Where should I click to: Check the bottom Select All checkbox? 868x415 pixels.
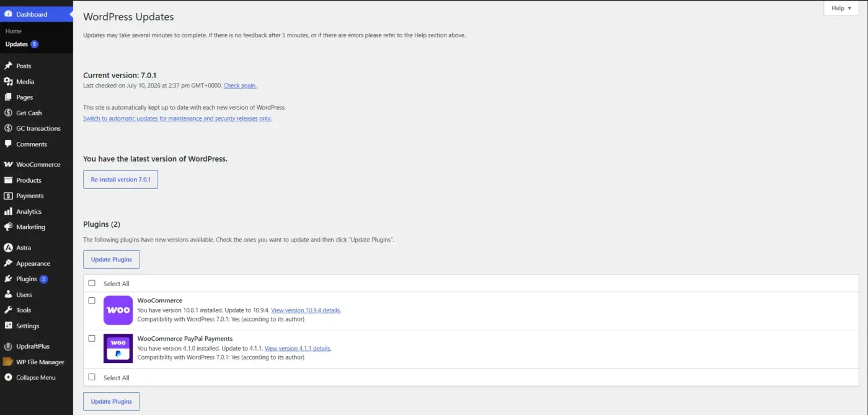(x=92, y=377)
